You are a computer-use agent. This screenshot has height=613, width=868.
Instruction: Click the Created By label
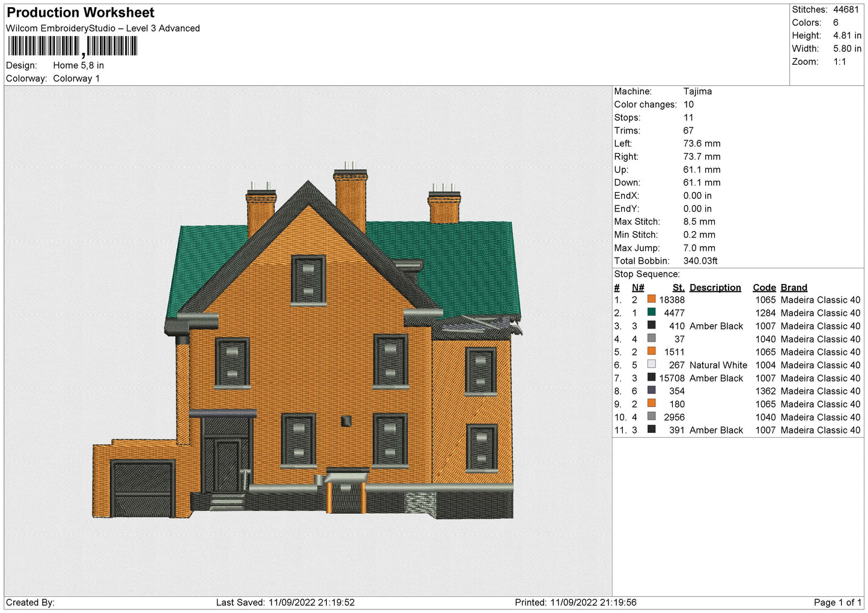(x=30, y=602)
